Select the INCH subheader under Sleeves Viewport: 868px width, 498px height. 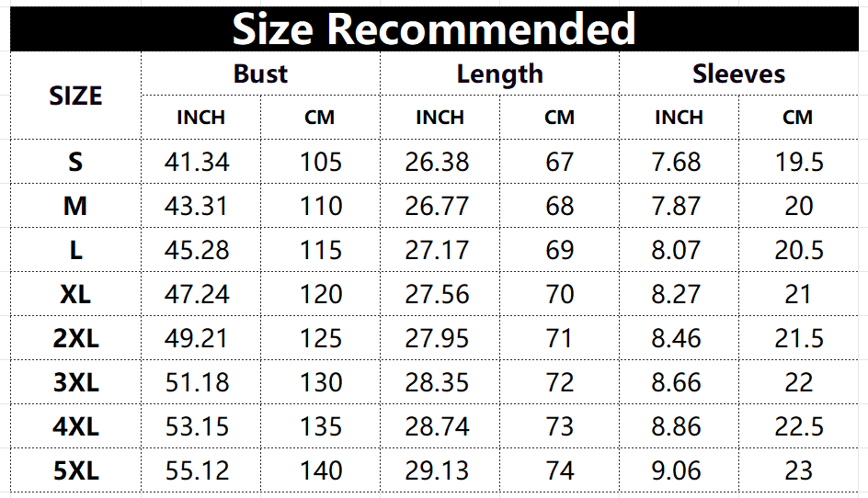tap(679, 118)
